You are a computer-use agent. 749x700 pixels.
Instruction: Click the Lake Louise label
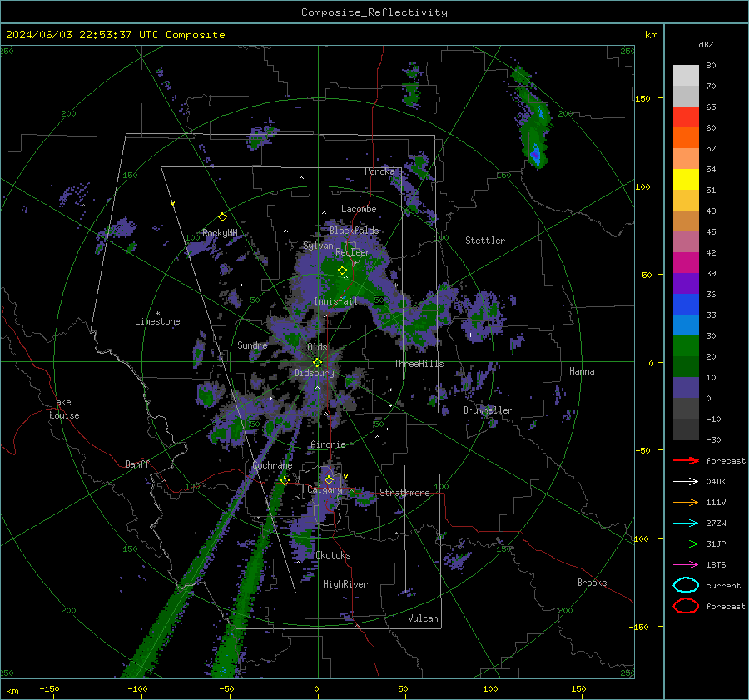click(64, 409)
